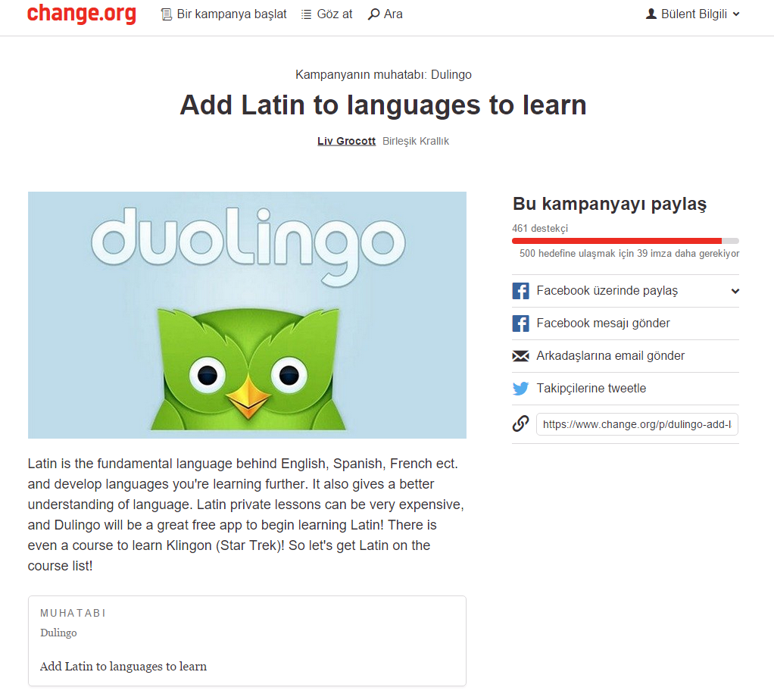Click the list icon beside Göz at
Viewport: 774px width, 700px height.
tap(307, 14)
